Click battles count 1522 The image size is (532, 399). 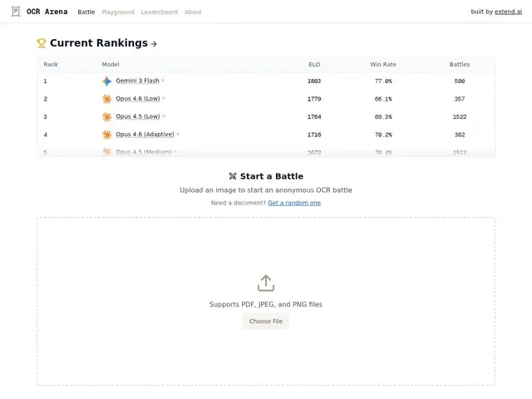click(x=460, y=117)
